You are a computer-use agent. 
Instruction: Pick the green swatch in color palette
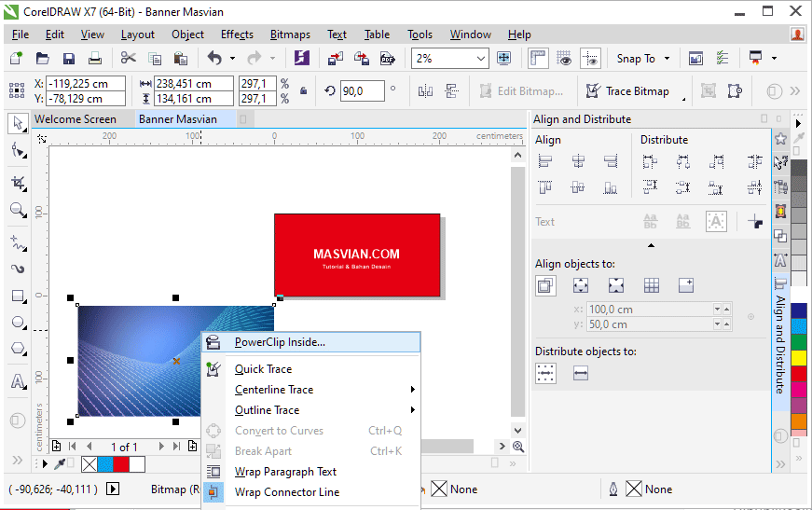[799, 342]
